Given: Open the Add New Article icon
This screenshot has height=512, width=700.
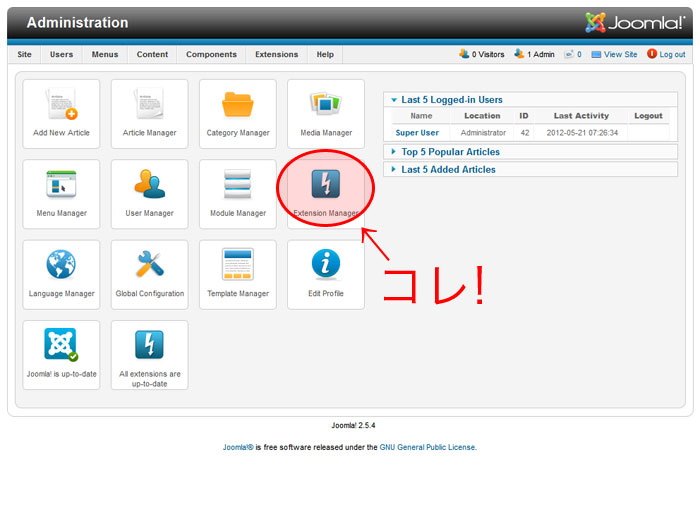Looking at the screenshot, I should pos(61,105).
